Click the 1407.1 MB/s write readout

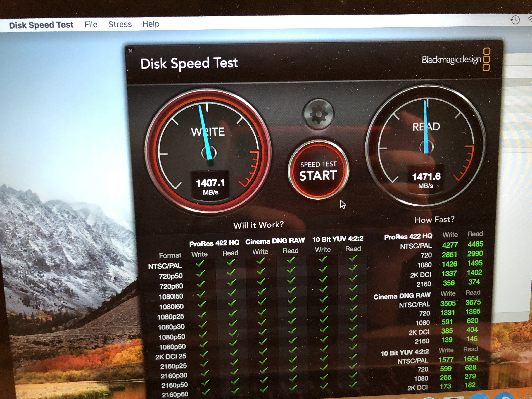tap(210, 187)
